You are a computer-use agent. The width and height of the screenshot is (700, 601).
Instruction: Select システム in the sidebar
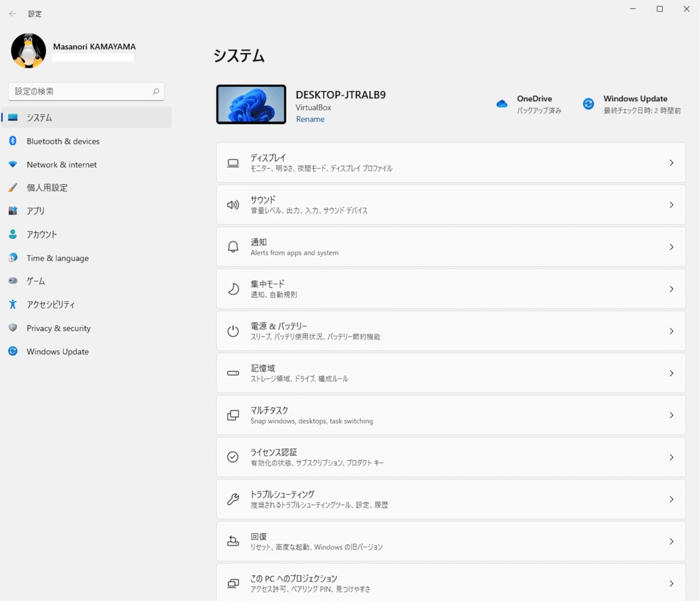86,118
